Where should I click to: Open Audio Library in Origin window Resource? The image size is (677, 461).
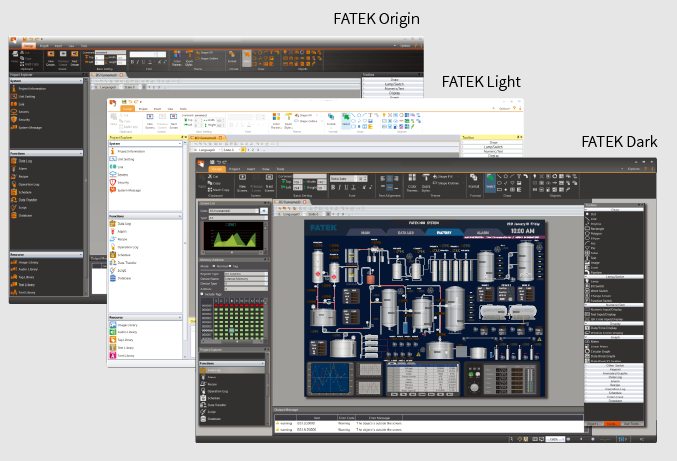tap(25, 269)
